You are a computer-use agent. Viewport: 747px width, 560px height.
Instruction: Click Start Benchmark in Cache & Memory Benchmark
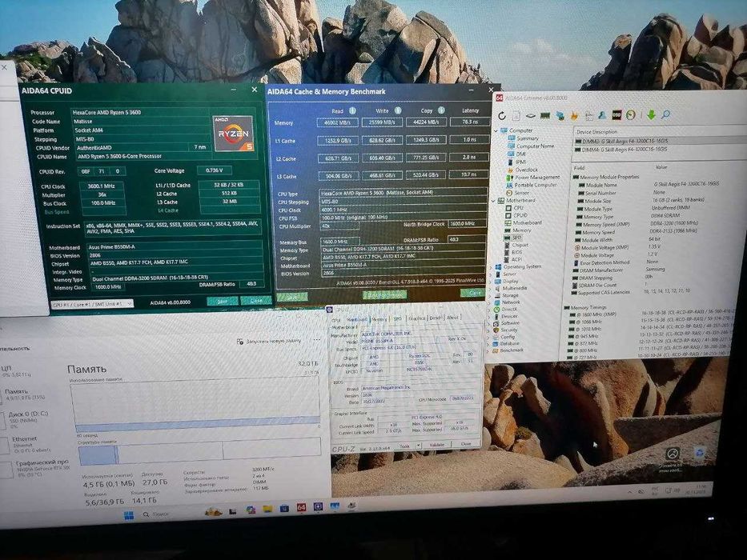(x=384, y=294)
